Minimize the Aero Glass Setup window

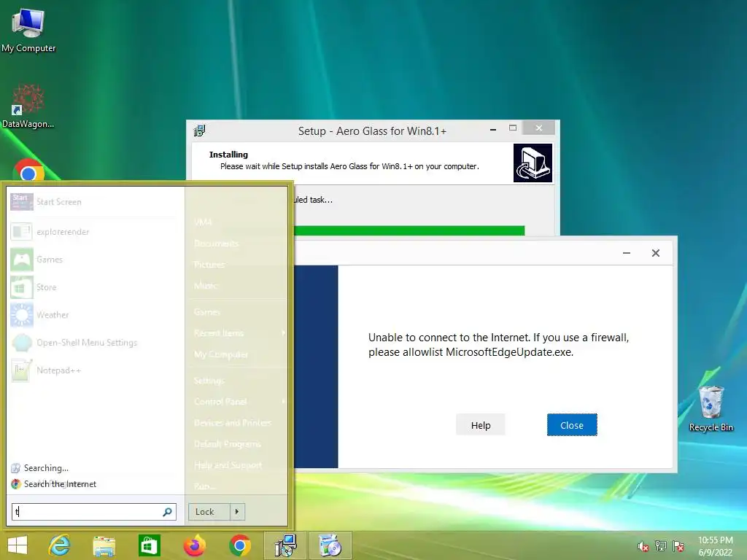coord(493,129)
